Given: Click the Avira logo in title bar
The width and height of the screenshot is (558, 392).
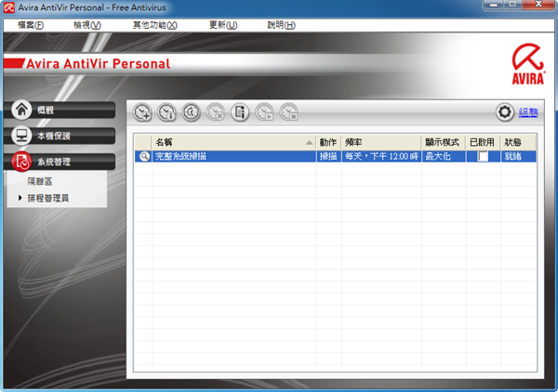Looking at the screenshot, I should (x=9, y=7).
